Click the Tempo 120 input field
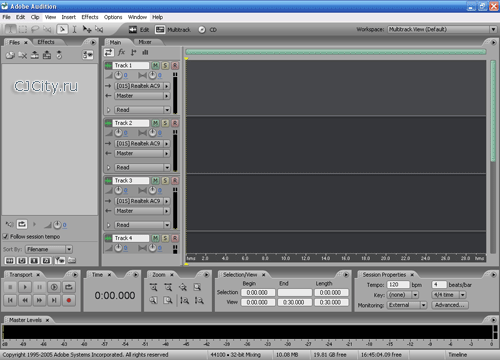This screenshot has width=500, height=360. 398,285
